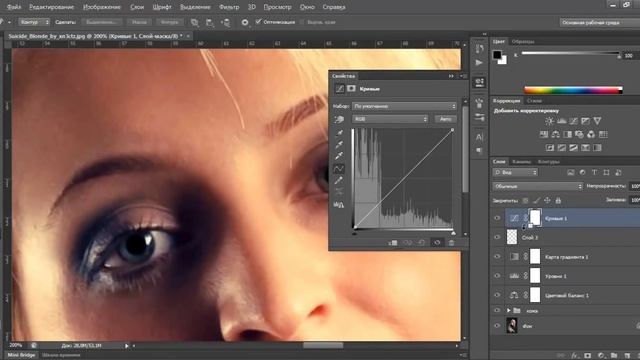Switch to the Каналы tab

pos(521,162)
